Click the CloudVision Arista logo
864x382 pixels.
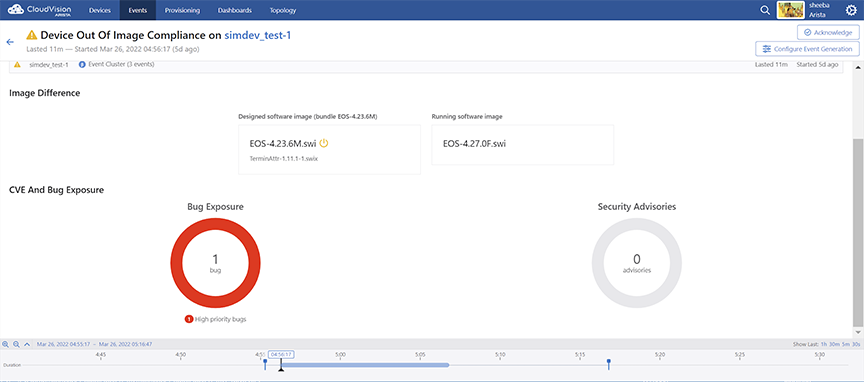(40, 10)
